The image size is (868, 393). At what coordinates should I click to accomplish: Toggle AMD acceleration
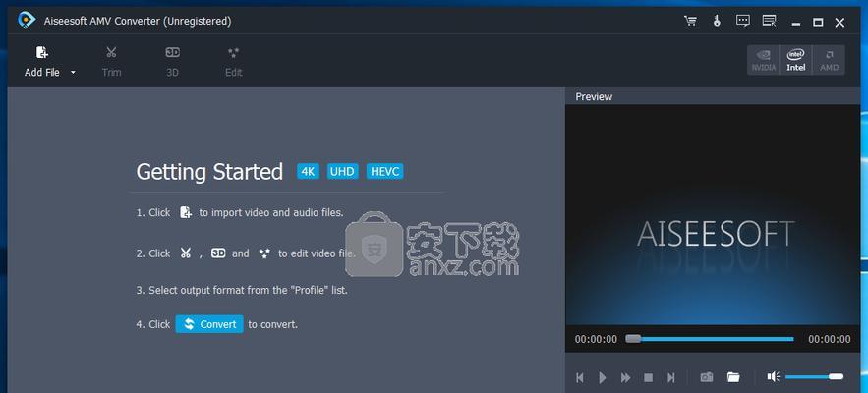point(829,60)
